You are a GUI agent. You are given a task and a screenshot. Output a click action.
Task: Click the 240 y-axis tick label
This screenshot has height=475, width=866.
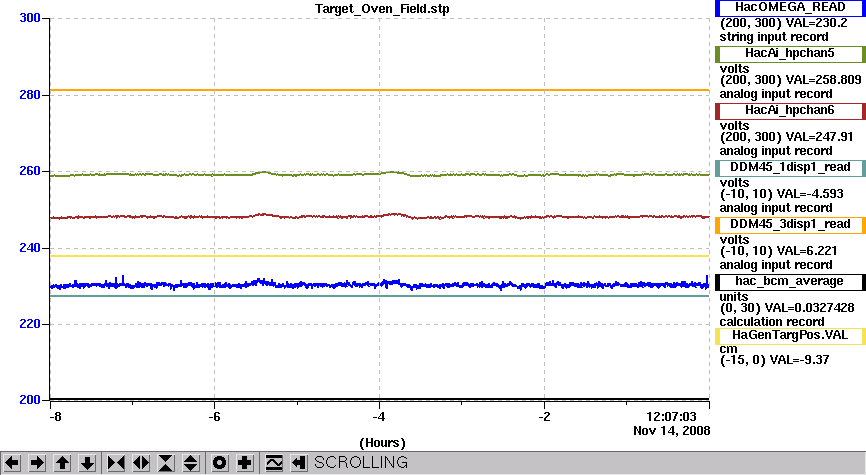click(x=30, y=248)
